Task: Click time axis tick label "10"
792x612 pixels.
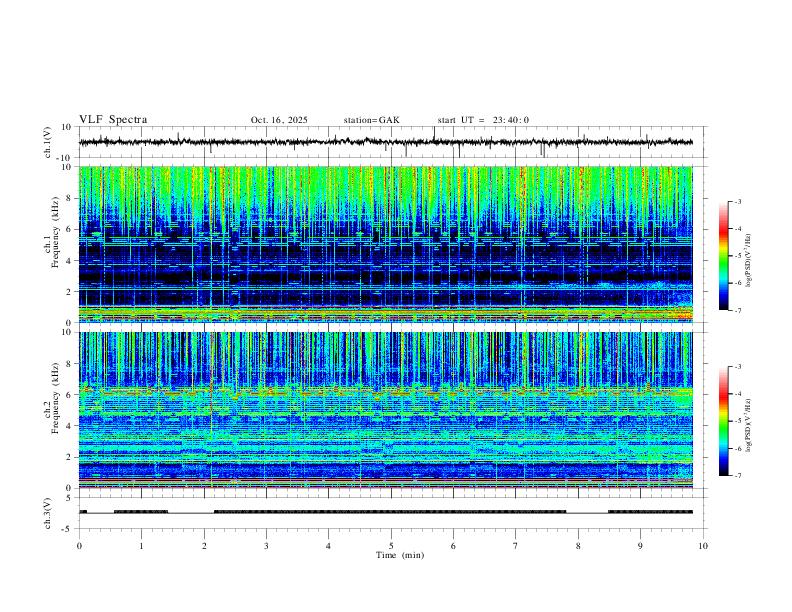Action: tap(703, 546)
